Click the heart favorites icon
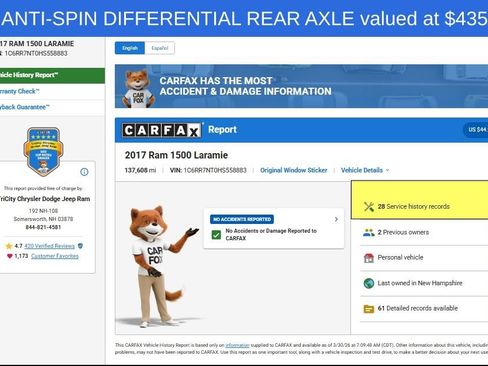Viewport: 488px width, 366px height. (9, 256)
